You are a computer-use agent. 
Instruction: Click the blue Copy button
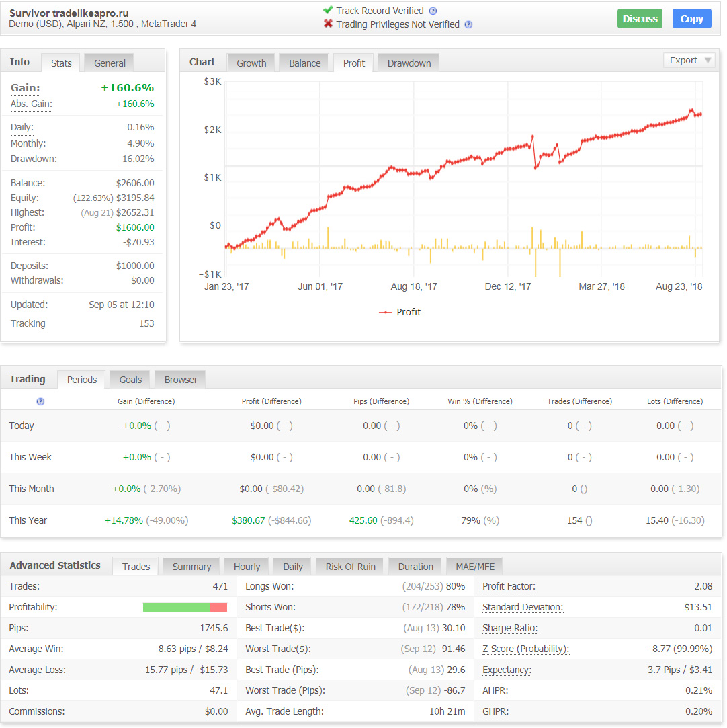pos(692,19)
